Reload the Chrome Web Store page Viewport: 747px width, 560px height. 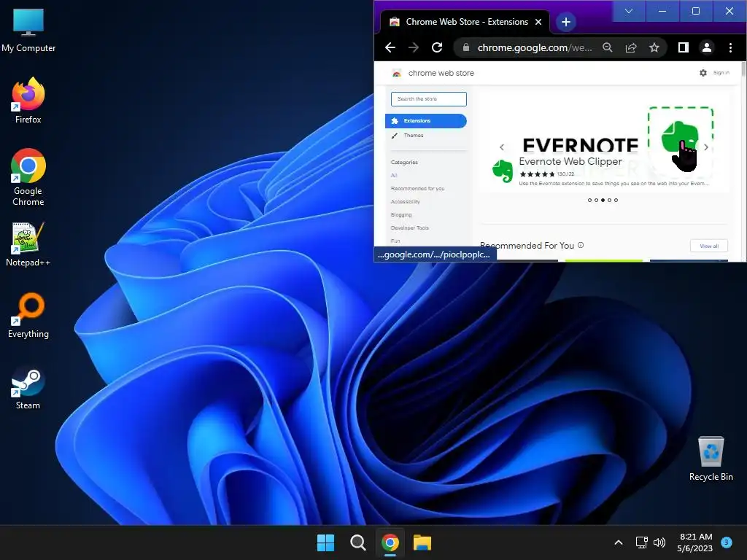[437, 47]
